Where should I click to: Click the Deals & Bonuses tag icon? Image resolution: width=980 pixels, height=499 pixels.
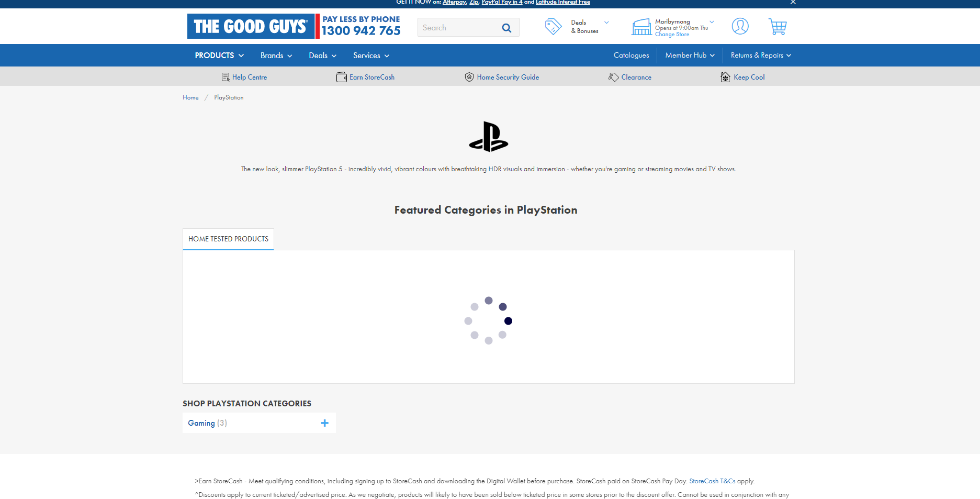point(553,27)
